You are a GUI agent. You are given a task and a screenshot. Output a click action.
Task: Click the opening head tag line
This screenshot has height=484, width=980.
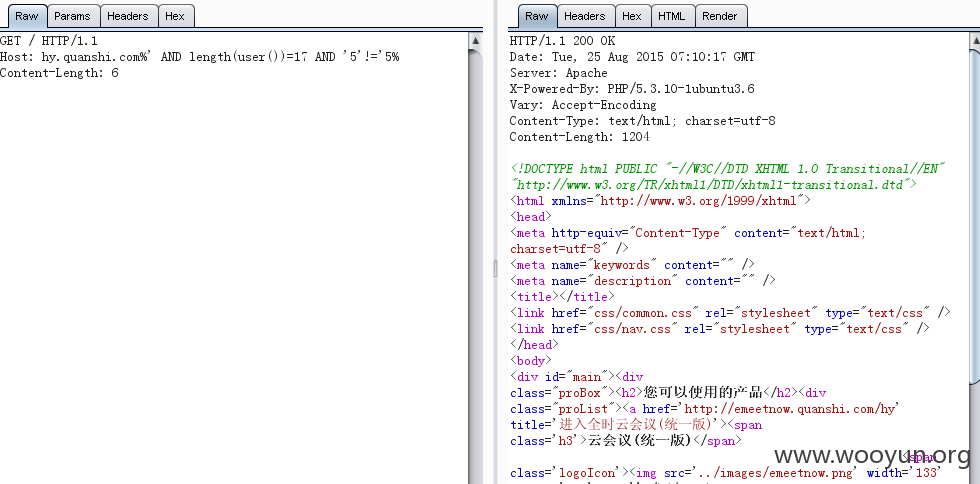(x=531, y=217)
